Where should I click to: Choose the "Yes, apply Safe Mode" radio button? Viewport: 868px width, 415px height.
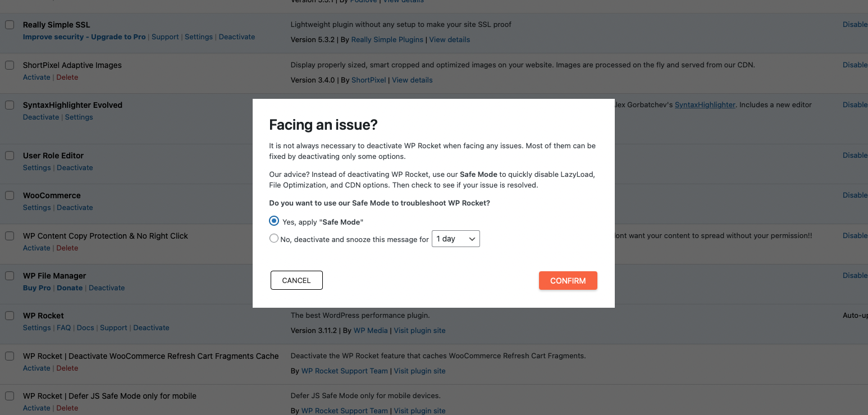[x=274, y=221]
